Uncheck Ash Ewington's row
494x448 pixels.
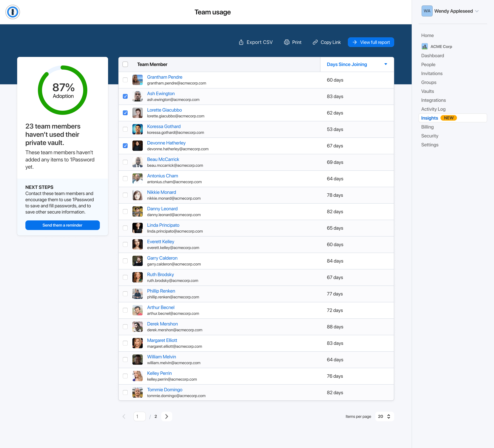tap(125, 96)
